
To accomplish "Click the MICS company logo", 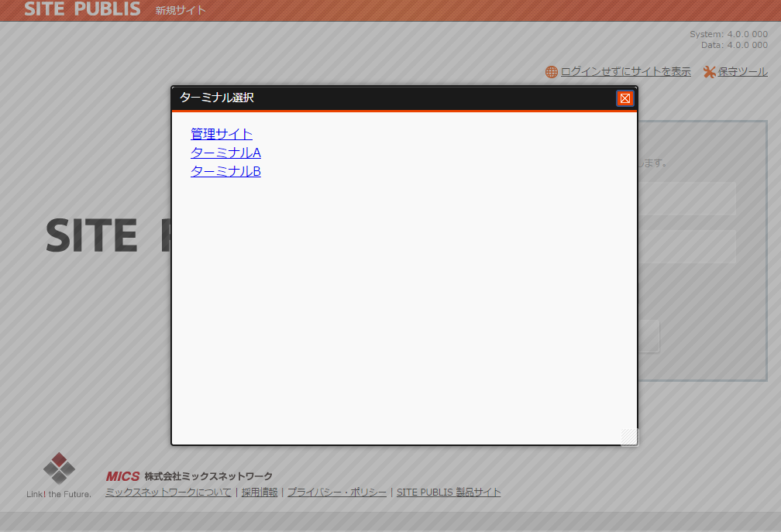I will (x=122, y=476).
